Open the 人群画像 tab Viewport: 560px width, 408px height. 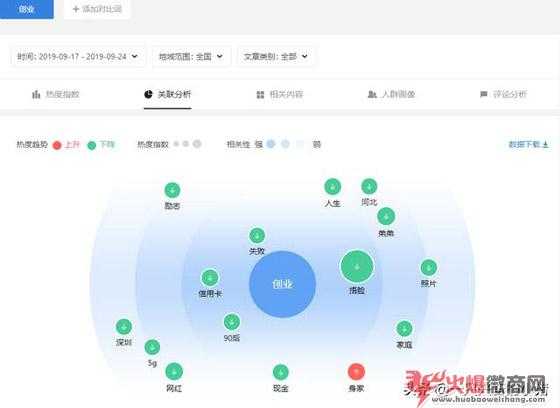[392, 94]
